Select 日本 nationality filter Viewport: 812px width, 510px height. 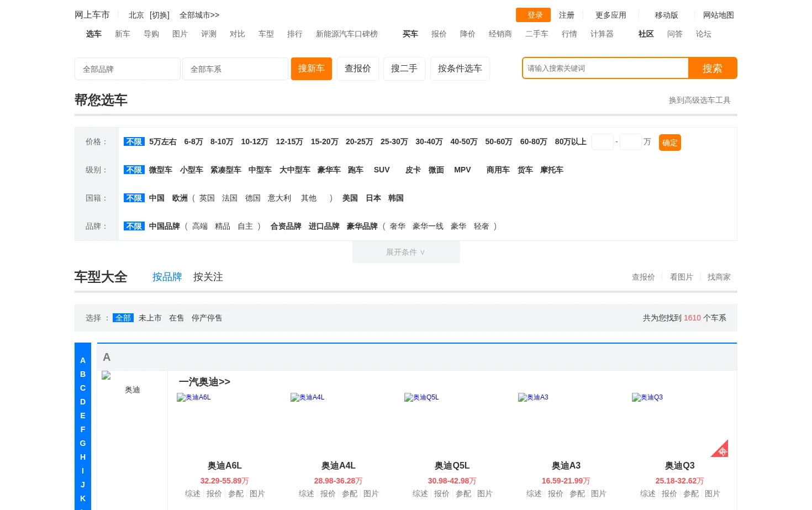tap(373, 198)
